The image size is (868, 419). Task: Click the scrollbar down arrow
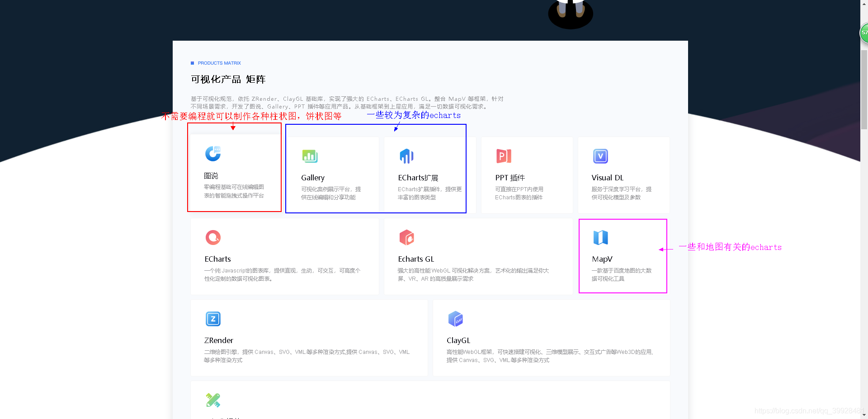click(864, 415)
